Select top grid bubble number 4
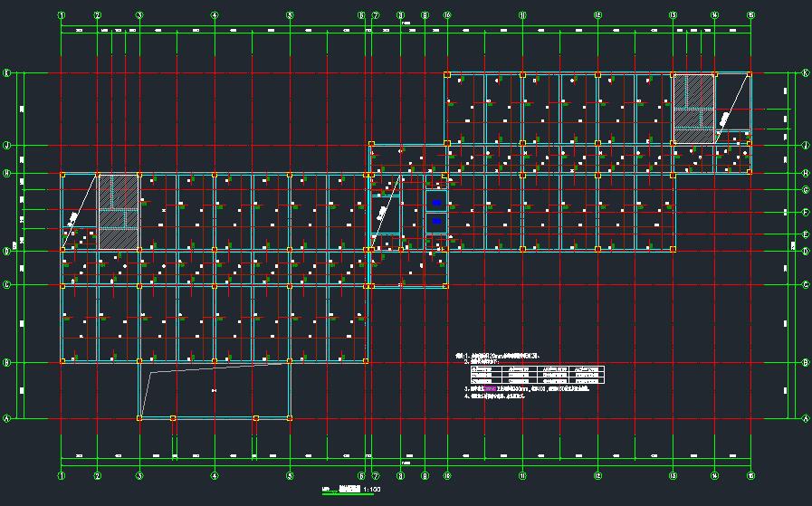812x506 pixels. click(215, 15)
